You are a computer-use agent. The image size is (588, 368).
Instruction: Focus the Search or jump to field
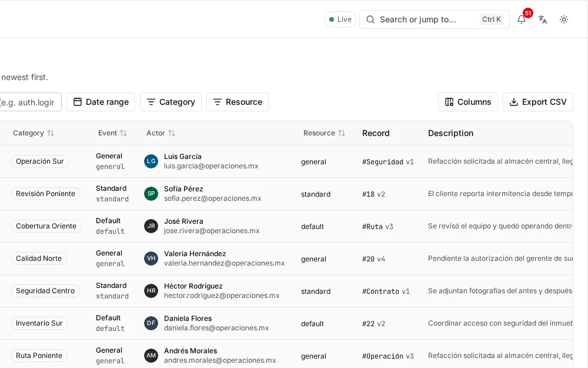(435, 19)
